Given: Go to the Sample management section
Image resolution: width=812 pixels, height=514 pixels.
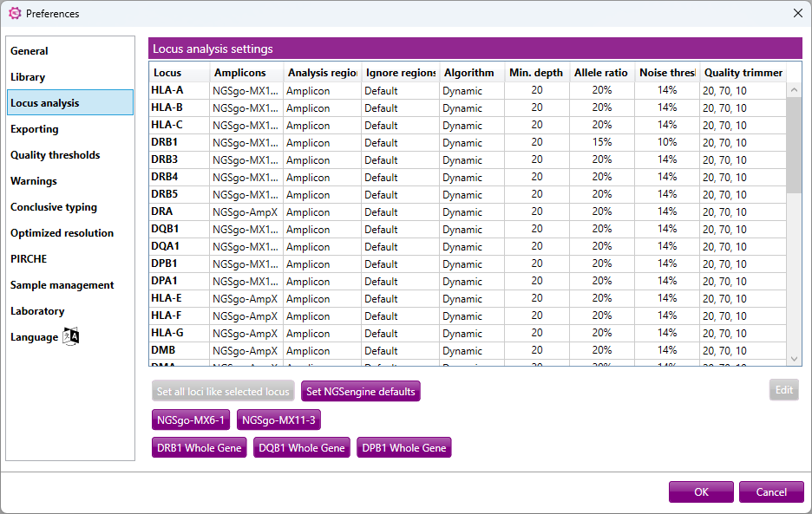Looking at the screenshot, I should tap(62, 285).
